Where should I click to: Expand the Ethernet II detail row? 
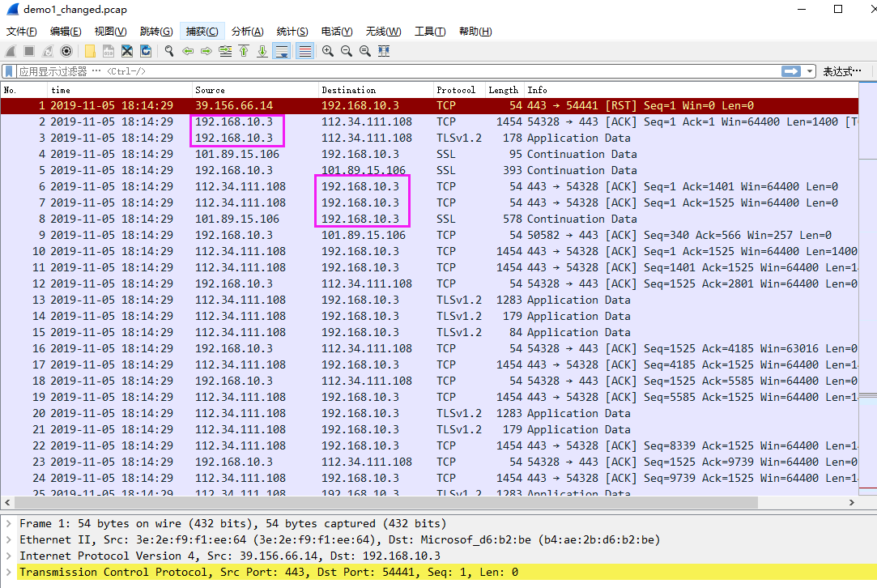(9, 540)
